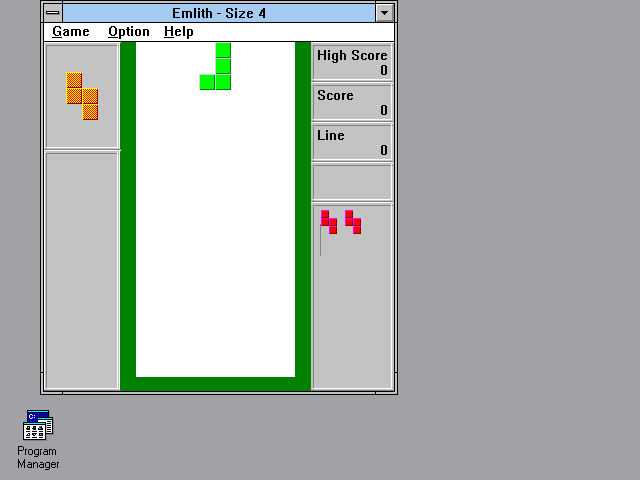Click the Emlith - Size 4 title bar
This screenshot has height=480, width=640.
tap(219, 13)
